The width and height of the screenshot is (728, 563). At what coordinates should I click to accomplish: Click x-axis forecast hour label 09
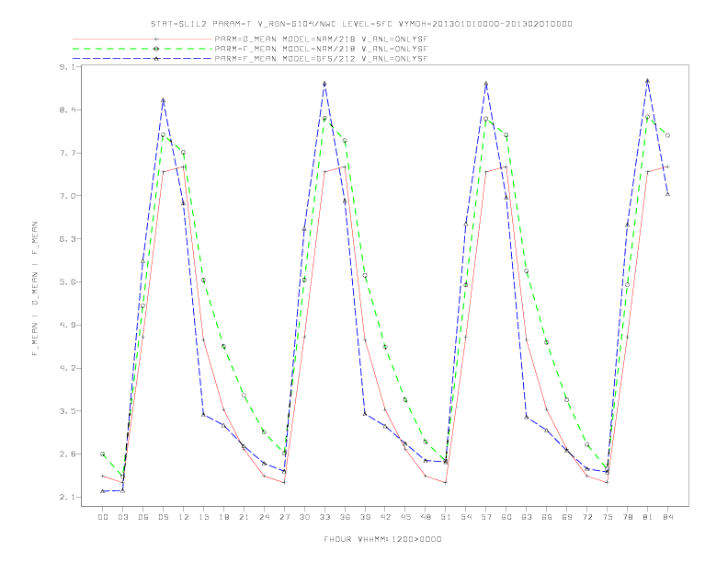pyautogui.click(x=163, y=517)
